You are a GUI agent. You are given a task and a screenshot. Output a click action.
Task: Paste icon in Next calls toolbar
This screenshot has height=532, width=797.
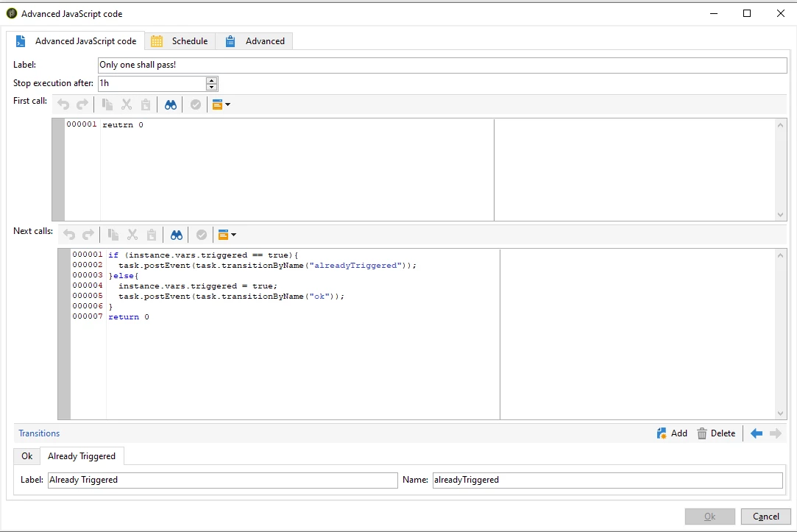pyautogui.click(x=152, y=235)
